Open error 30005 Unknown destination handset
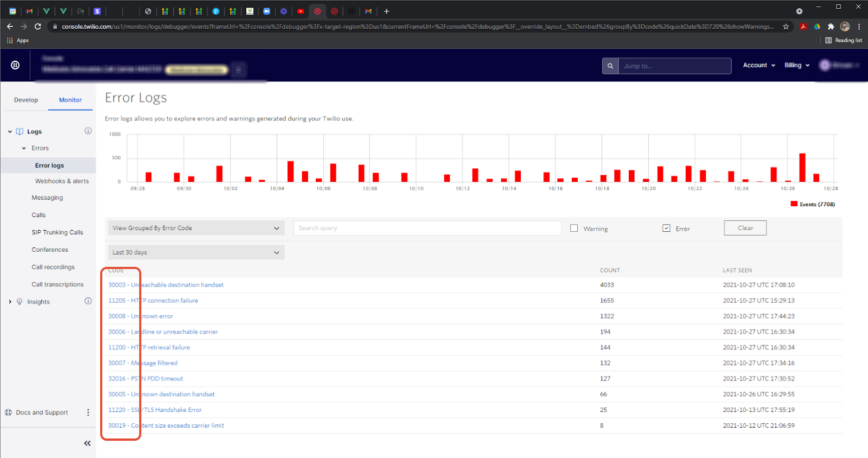Screen dimensions: 868x458 (x=161, y=395)
